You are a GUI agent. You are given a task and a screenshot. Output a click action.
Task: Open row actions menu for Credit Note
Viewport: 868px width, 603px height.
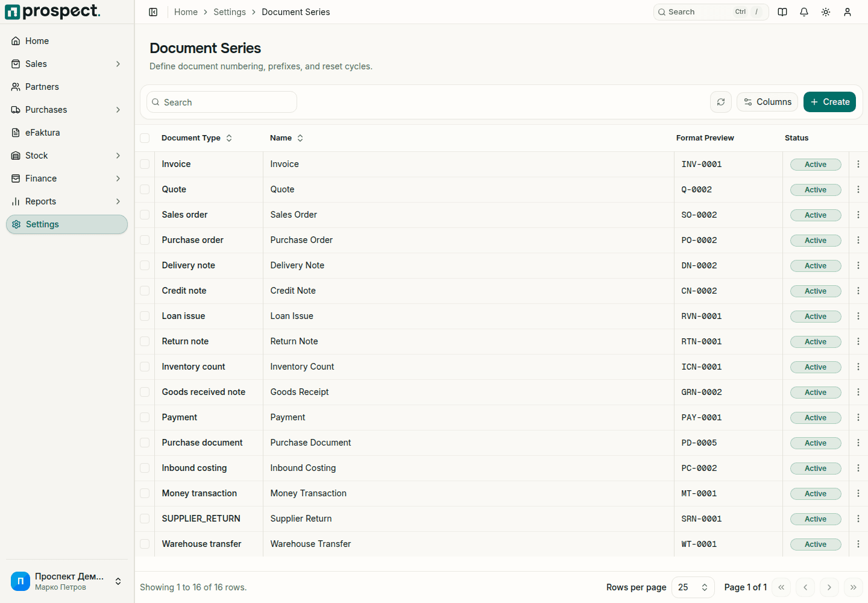click(x=858, y=291)
